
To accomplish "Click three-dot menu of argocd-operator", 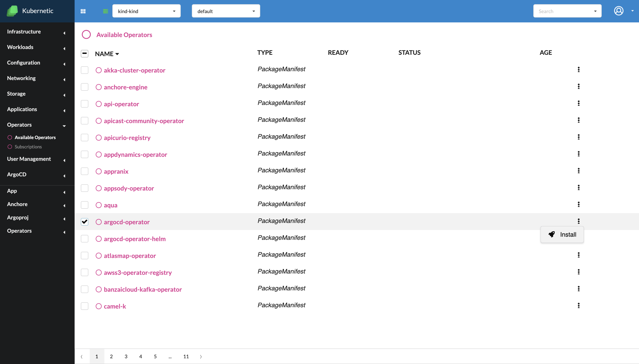I will click(x=578, y=221).
